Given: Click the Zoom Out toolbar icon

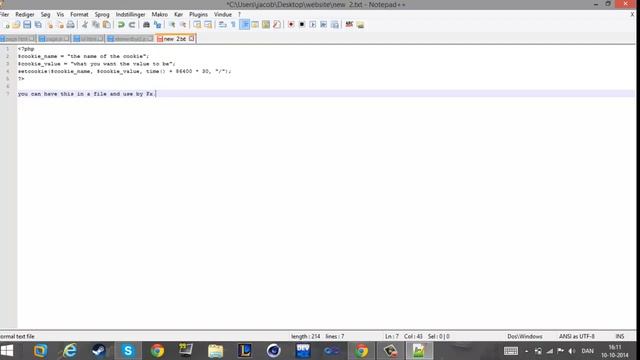Looking at the screenshot, I should coord(183,25).
